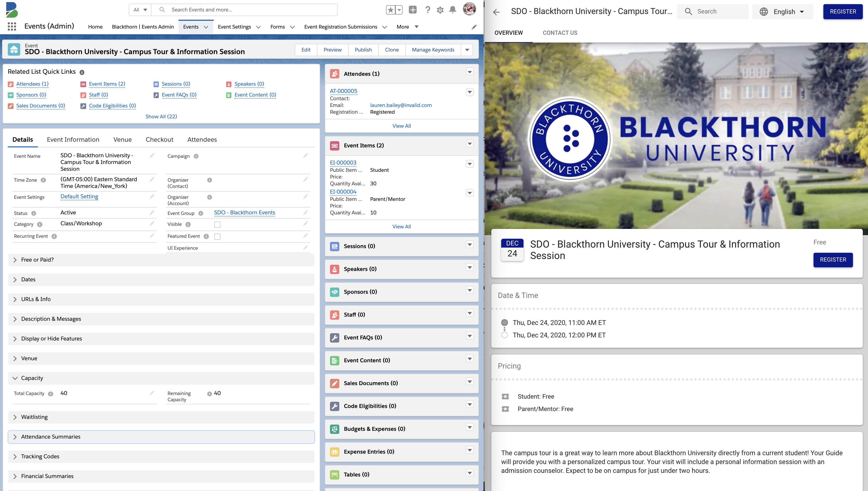Expand the Waitlisting section
868x491 pixels.
point(161,417)
